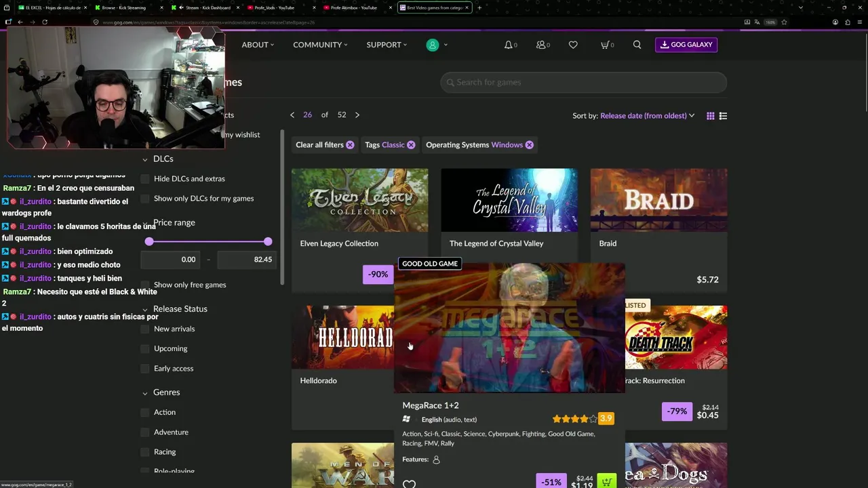868x488 pixels.
Task: Bookmark this page with star icon
Action: tap(784, 22)
